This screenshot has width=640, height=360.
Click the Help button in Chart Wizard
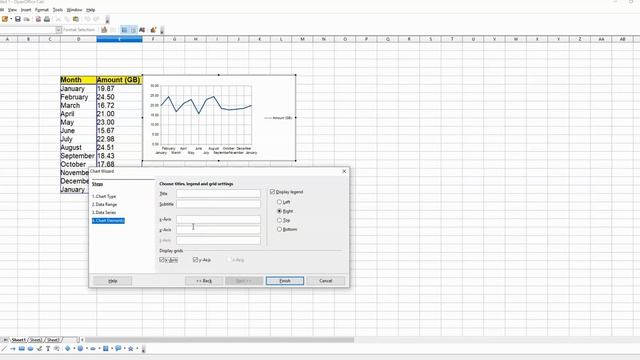click(113, 281)
